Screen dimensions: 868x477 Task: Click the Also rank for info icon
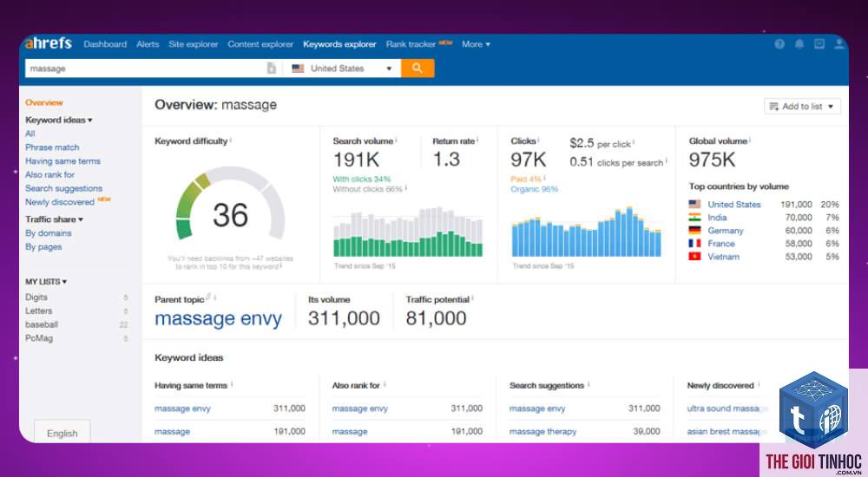(385, 384)
